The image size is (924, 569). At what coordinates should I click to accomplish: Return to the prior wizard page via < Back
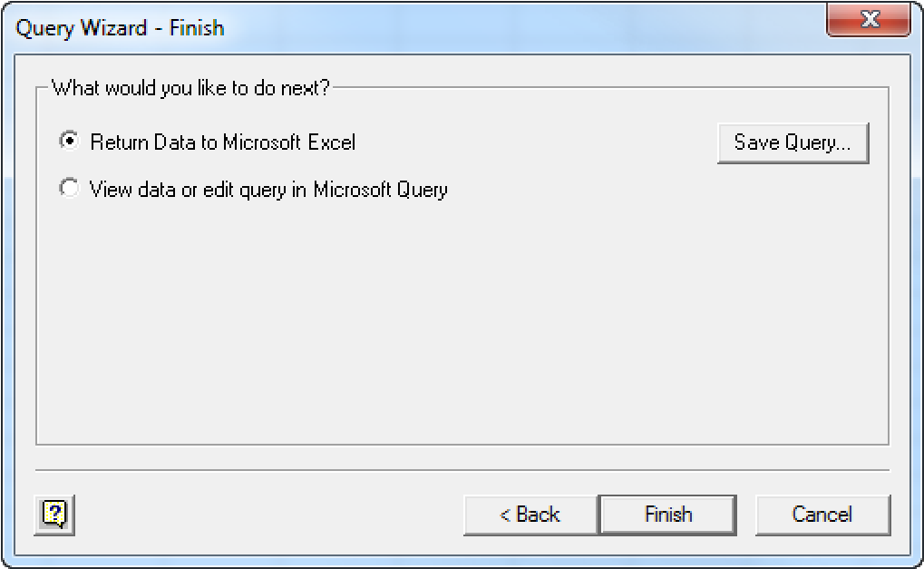click(530, 515)
